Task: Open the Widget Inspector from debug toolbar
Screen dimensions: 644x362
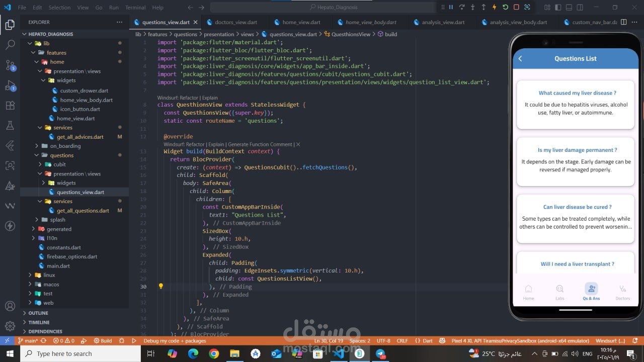Action: (527, 7)
